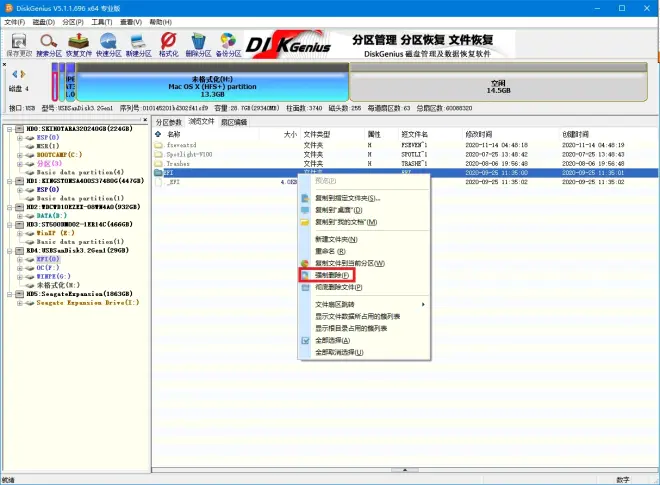Screen dimensions: 660x485
Task: Close the disk map panel with small x
Action: pos(4,64)
